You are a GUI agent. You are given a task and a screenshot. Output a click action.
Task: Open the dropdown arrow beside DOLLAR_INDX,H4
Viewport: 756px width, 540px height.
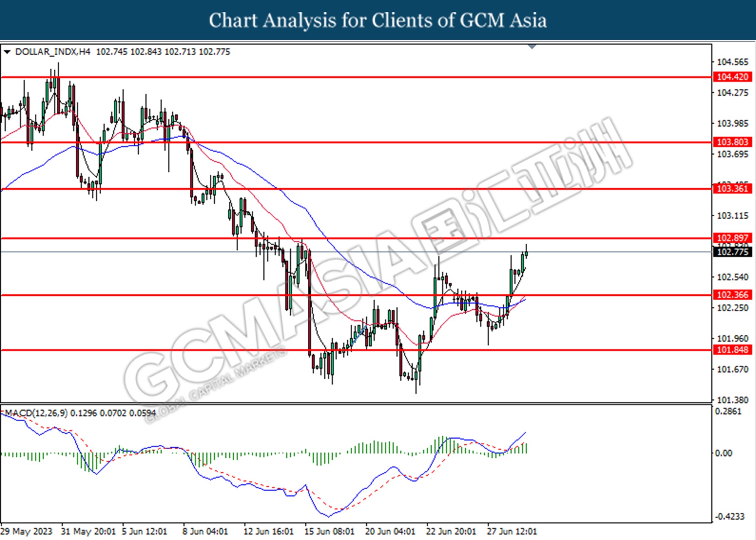pos(7,52)
